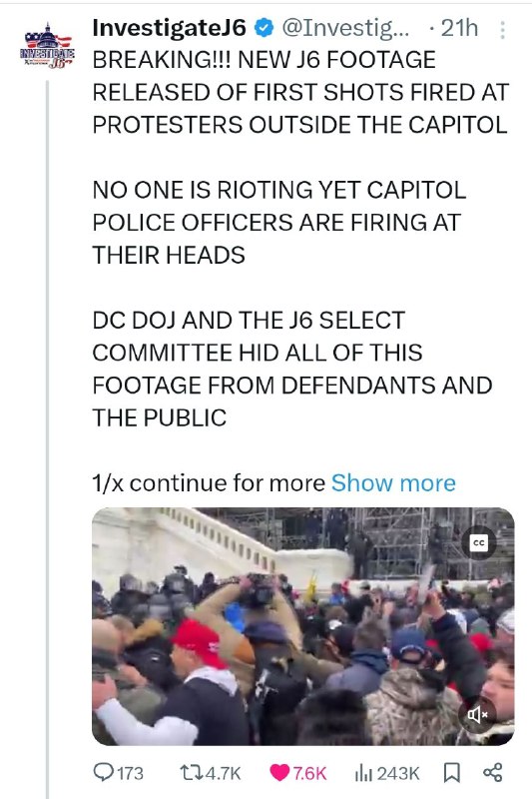
Task: Bookmark this post
Action: point(451,772)
